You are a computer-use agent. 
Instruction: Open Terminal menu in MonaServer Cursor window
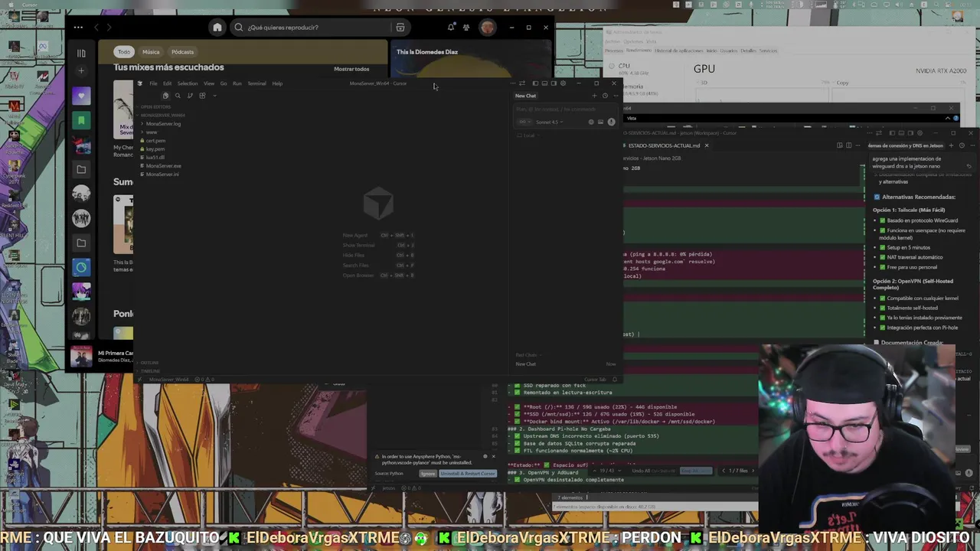(x=256, y=83)
